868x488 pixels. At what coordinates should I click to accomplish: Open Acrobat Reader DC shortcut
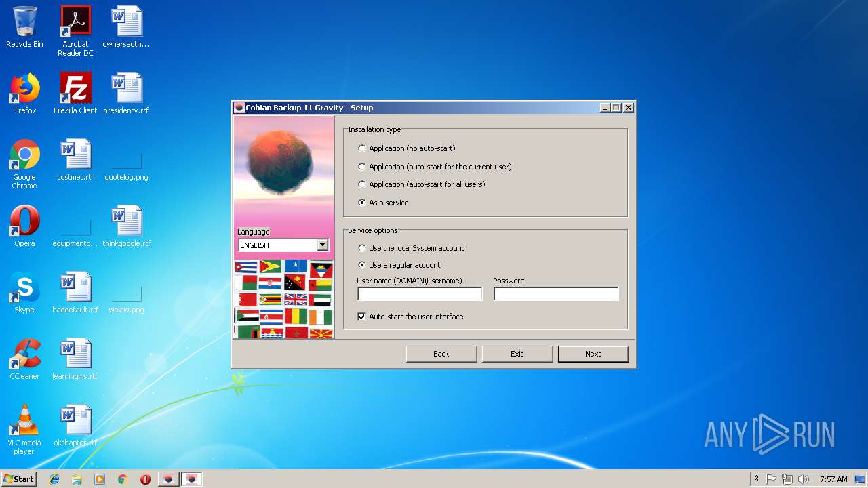(75, 31)
